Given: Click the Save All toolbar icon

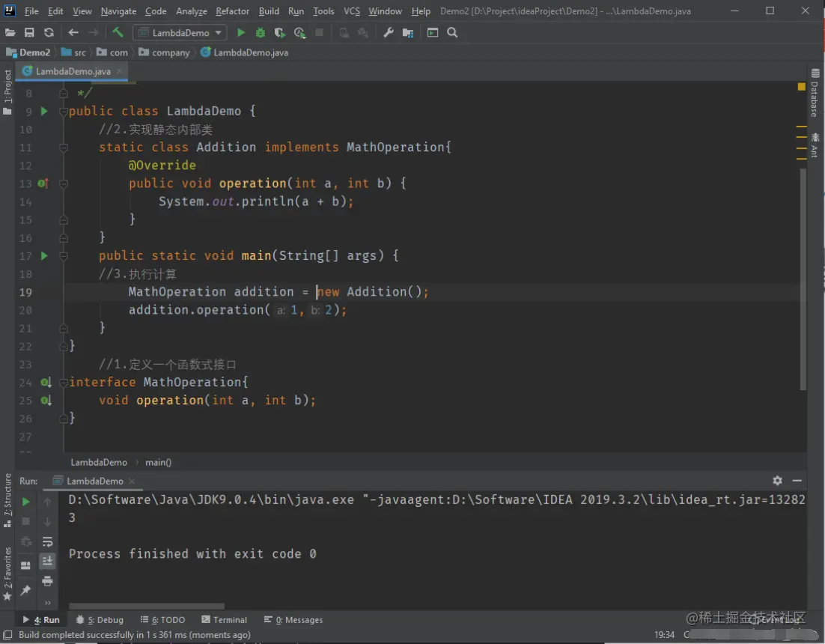Looking at the screenshot, I should coord(29,33).
